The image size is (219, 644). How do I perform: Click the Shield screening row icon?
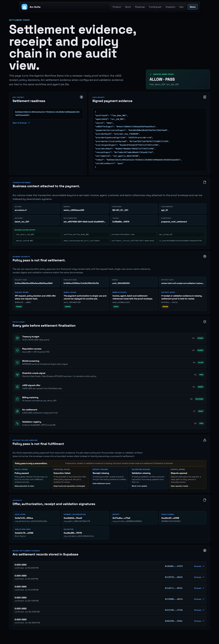tap(17, 363)
